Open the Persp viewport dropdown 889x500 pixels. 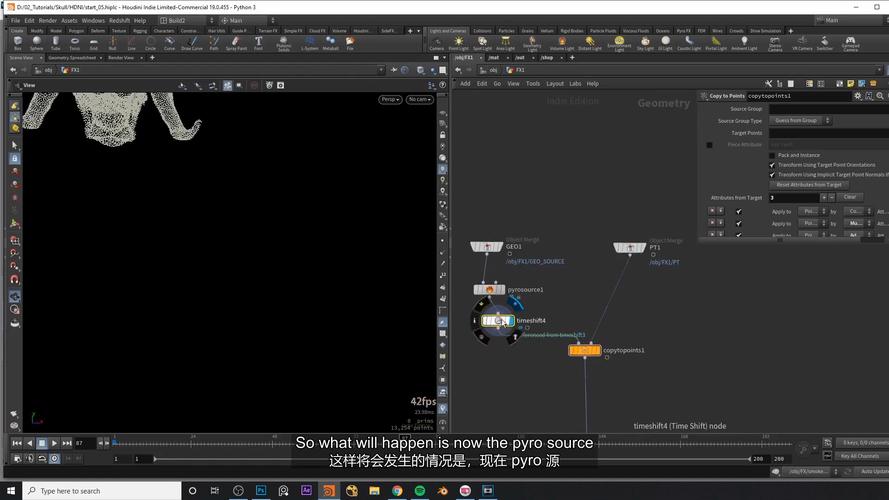pyautogui.click(x=389, y=99)
